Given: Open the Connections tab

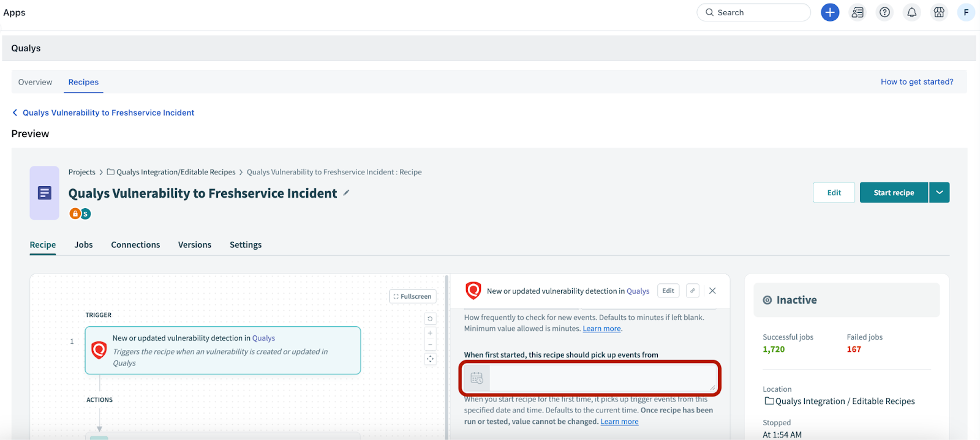Looking at the screenshot, I should coord(135,245).
